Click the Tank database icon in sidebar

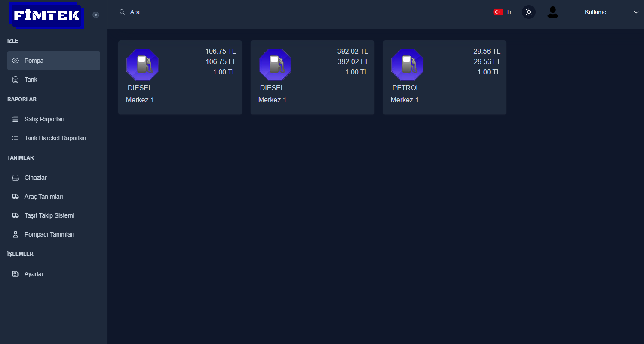[15, 80]
